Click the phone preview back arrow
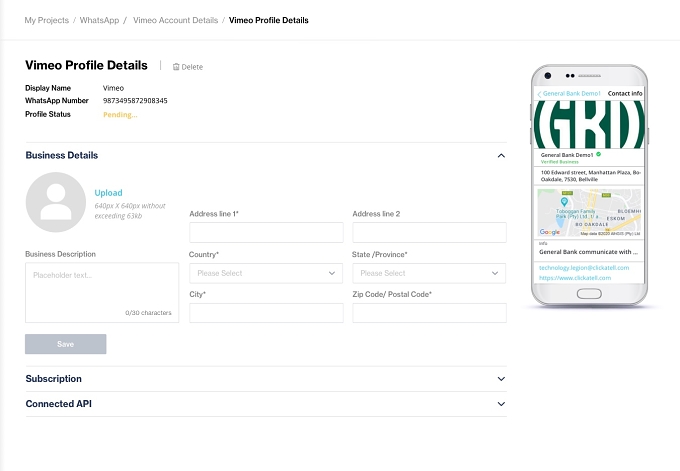The image size is (680, 471). [539, 94]
